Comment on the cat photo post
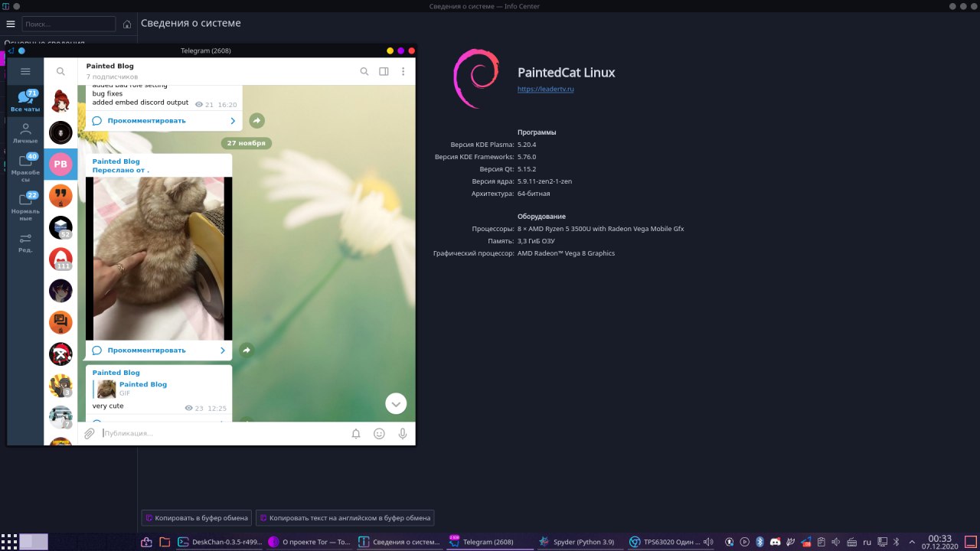 pos(158,350)
